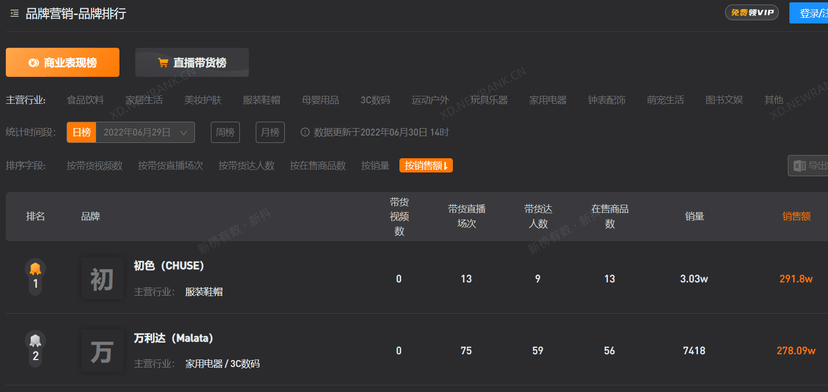Image resolution: width=828 pixels, height=392 pixels.
Task: Filter by 萌宠生活 industry
Action: [665, 100]
